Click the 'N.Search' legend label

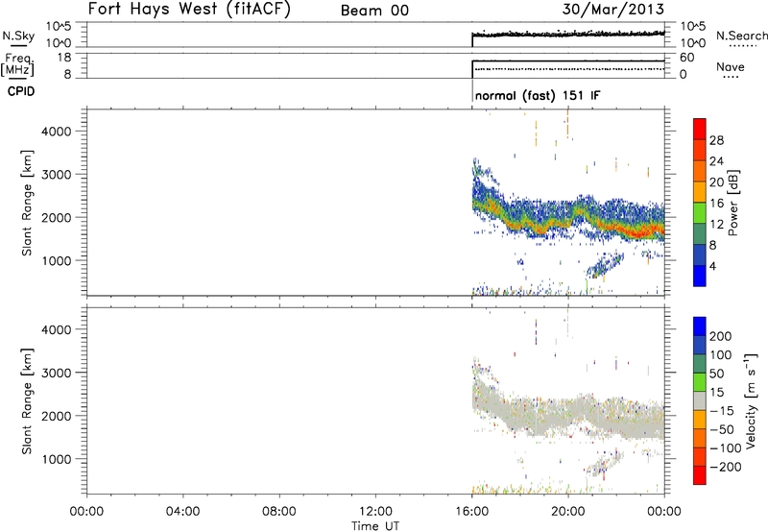click(741, 36)
